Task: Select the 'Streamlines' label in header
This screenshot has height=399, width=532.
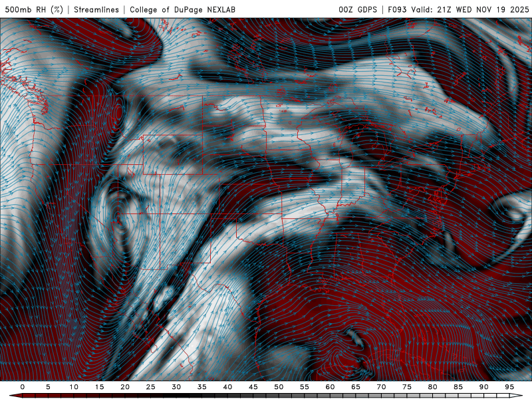Action: 96,9
